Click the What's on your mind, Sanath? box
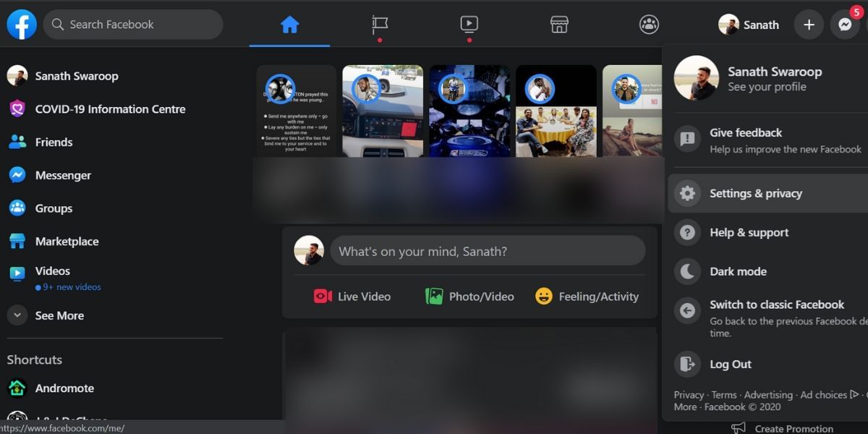This screenshot has height=434, width=868. coord(488,251)
